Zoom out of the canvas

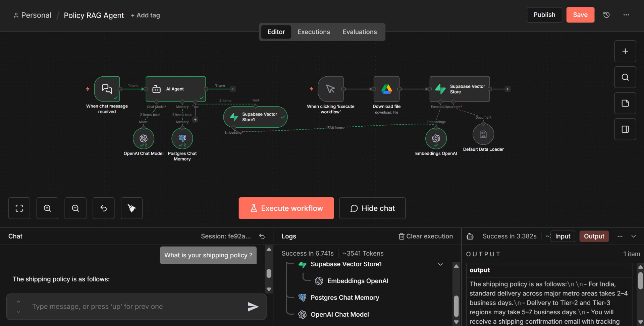pos(75,208)
